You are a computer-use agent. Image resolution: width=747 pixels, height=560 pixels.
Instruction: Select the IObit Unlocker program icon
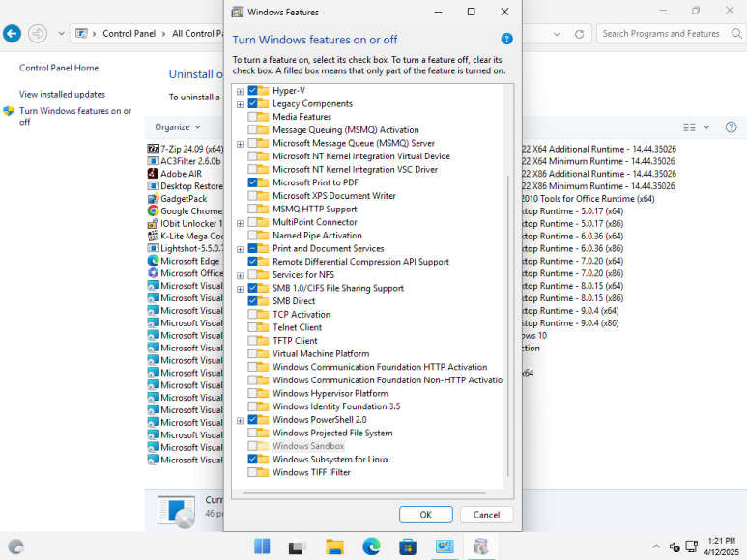[153, 224]
